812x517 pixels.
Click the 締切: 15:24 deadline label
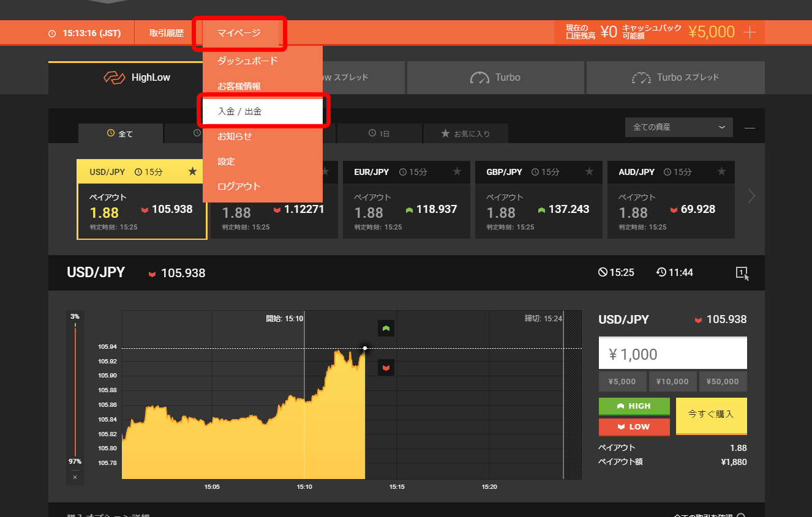coord(543,319)
